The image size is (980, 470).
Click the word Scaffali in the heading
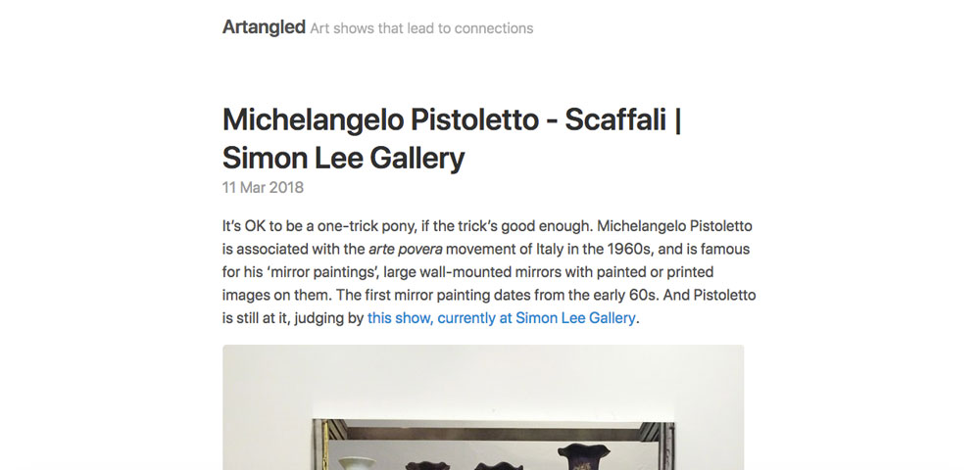point(615,119)
